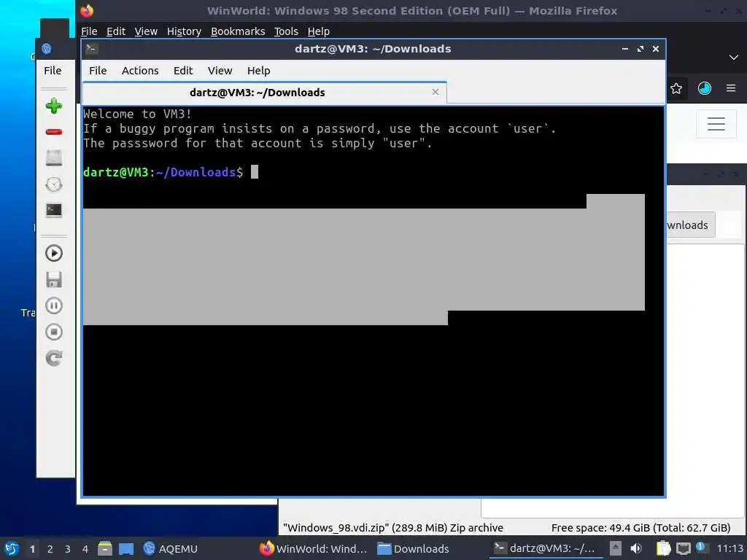Click AQEMU window title bar app icon
The width and height of the screenshot is (747, 560).
click(47, 49)
